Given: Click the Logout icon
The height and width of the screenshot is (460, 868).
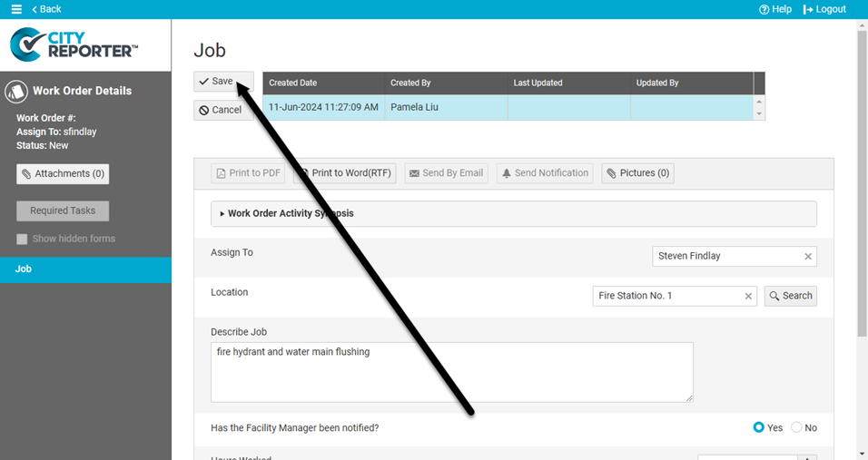Looking at the screenshot, I should coord(808,9).
